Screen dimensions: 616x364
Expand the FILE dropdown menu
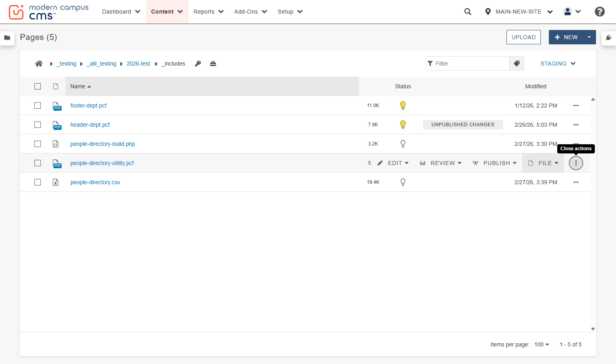click(x=543, y=163)
